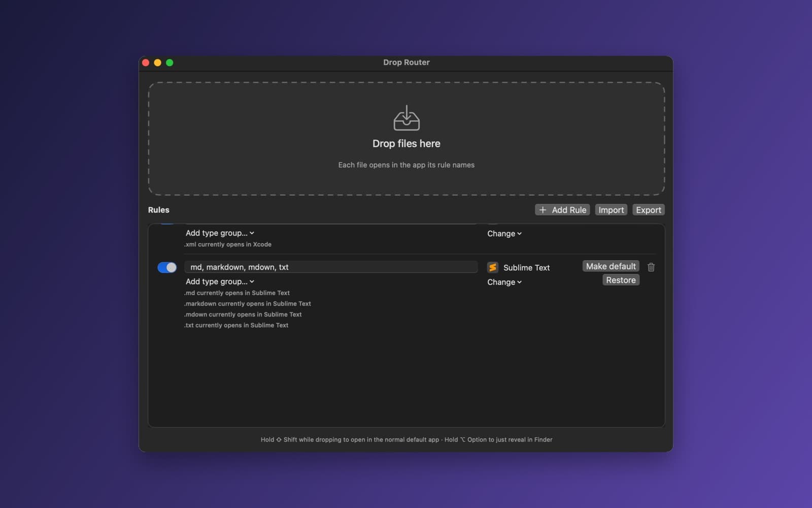812x508 pixels.
Task: Close the Drop Router window
Action: pos(146,62)
